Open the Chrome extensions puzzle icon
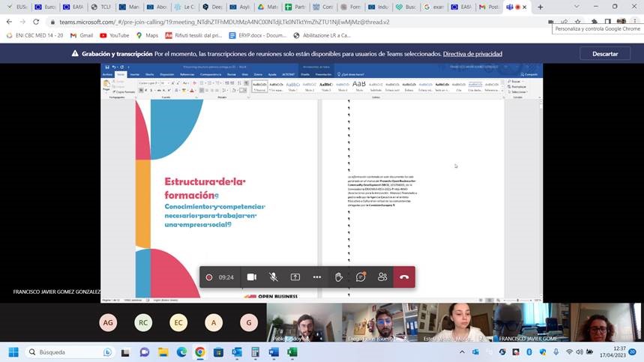 tap(595, 22)
